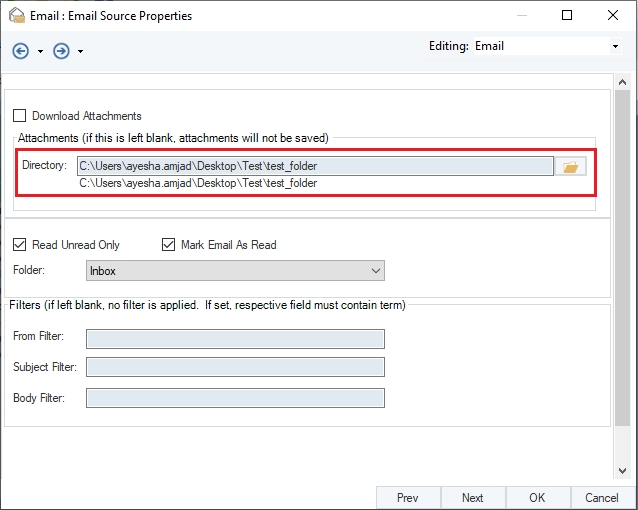Click the vertical scrollbar down arrow
This screenshot has height=510, width=638.
coord(623,471)
